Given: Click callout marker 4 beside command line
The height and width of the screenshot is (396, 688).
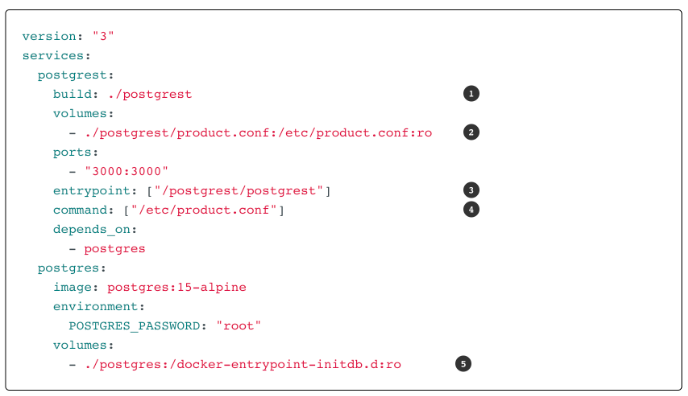Looking at the screenshot, I should pos(471,210).
